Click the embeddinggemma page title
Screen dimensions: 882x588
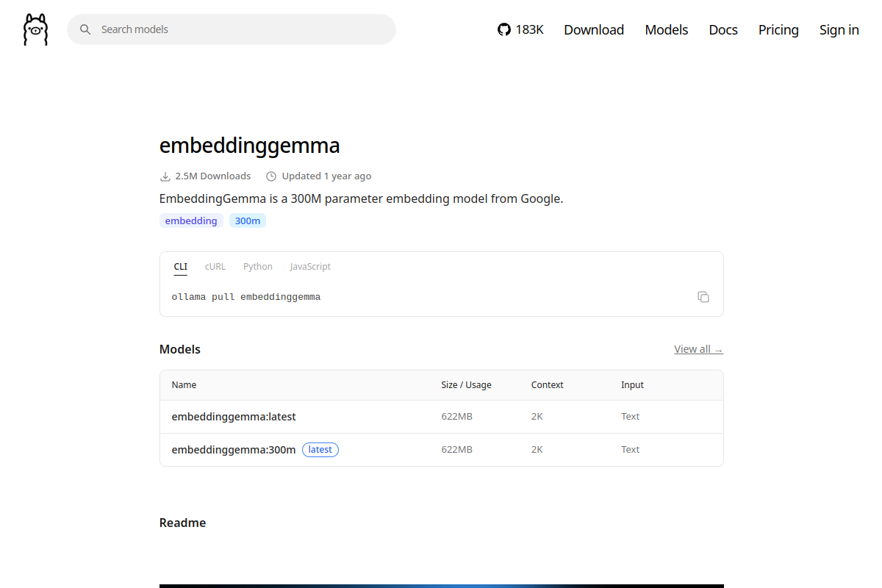(x=250, y=146)
